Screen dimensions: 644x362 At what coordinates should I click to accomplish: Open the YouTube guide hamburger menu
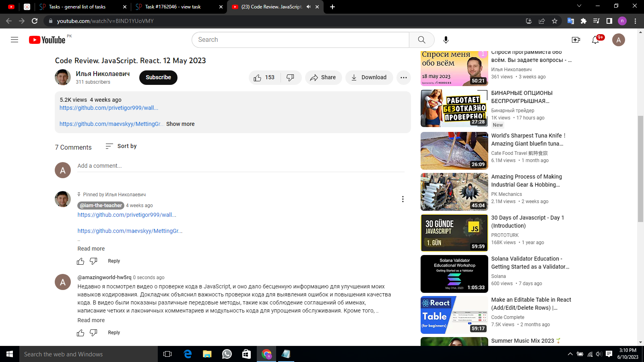pos(14,40)
